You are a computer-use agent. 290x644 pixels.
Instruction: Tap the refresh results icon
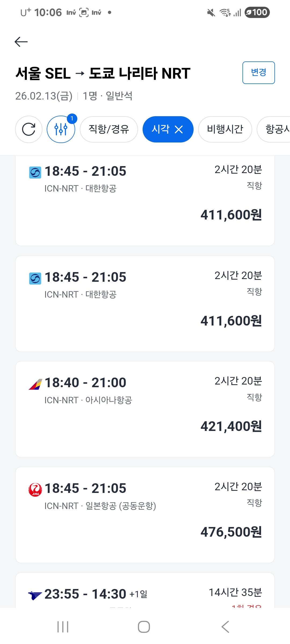coord(29,129)
